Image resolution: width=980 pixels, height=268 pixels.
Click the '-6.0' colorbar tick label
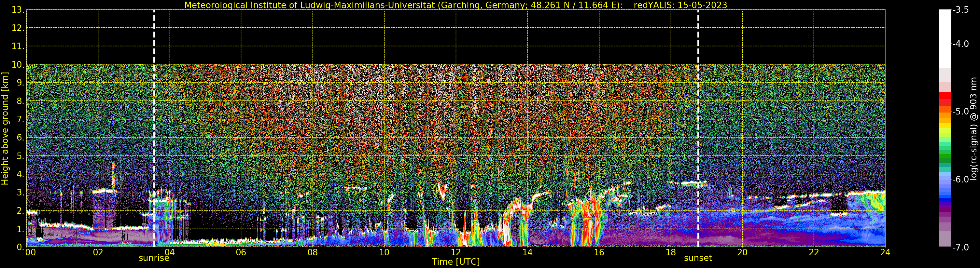pyautogui.click(x=961, y=180)
